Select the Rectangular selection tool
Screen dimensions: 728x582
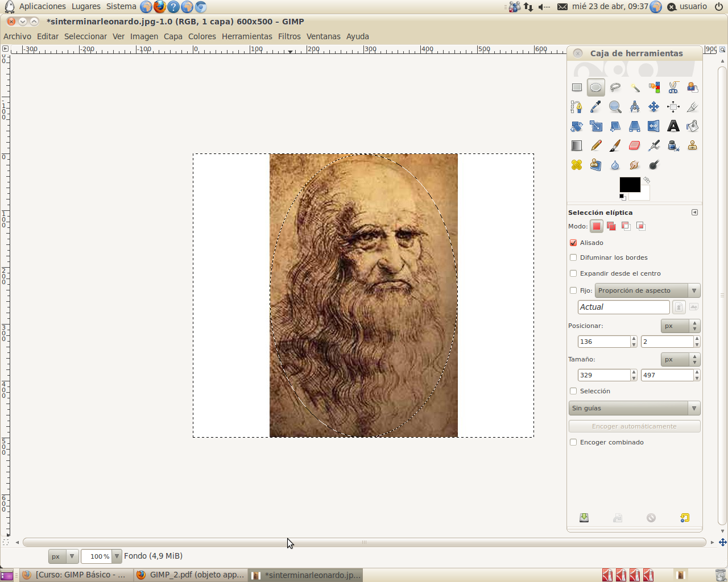pos(576,87)
